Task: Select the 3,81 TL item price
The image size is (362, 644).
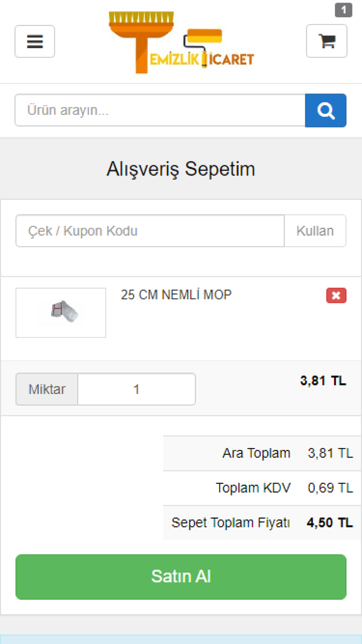Action: click(323, 381)
